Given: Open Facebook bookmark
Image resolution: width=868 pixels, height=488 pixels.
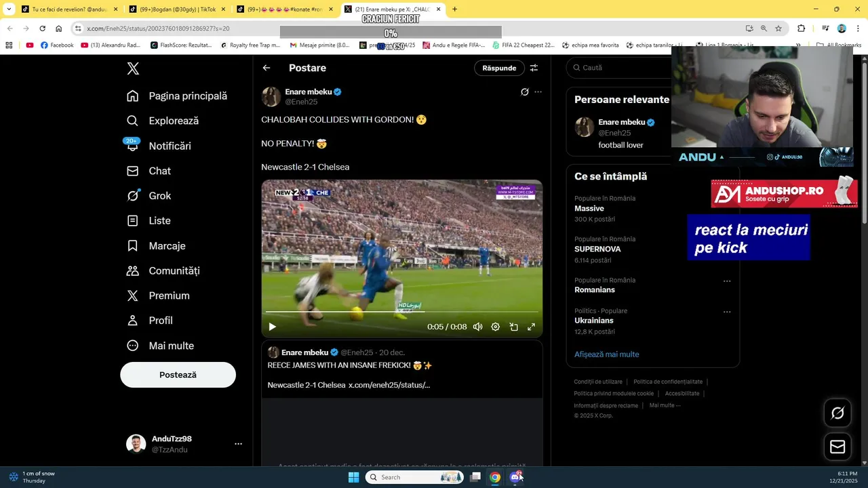Looking at the screenshot, I should [x=57, y=45].
